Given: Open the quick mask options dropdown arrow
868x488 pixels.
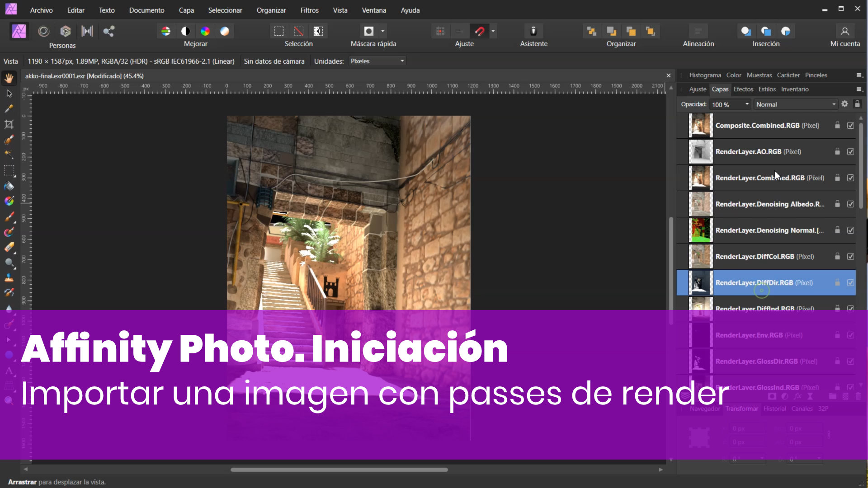Looking at the screenshot, I should pos(383,31).
